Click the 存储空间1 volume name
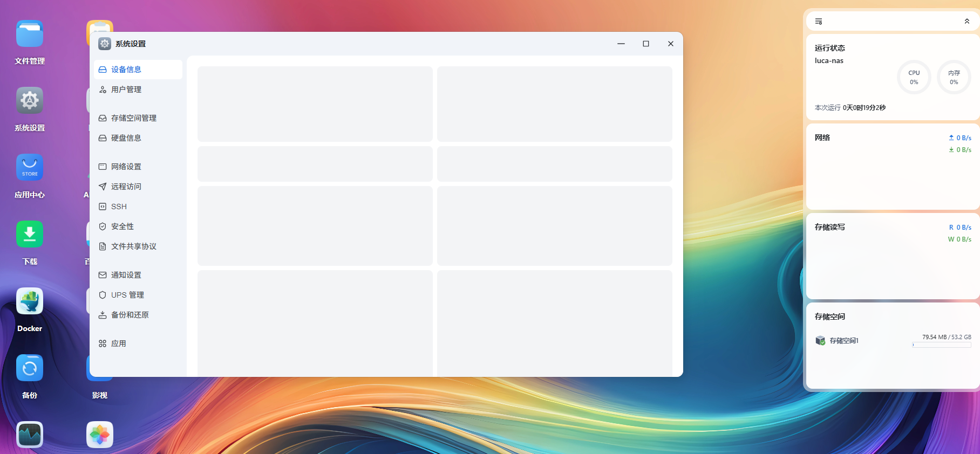This screenshot has height=454, width=980. tap(844, 341)
